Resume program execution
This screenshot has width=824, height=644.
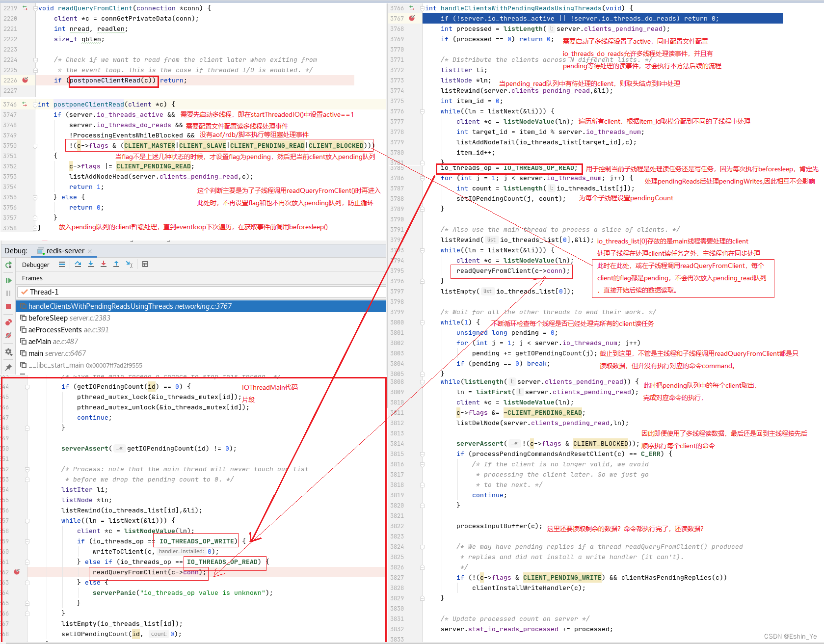[x=8, y=280]
